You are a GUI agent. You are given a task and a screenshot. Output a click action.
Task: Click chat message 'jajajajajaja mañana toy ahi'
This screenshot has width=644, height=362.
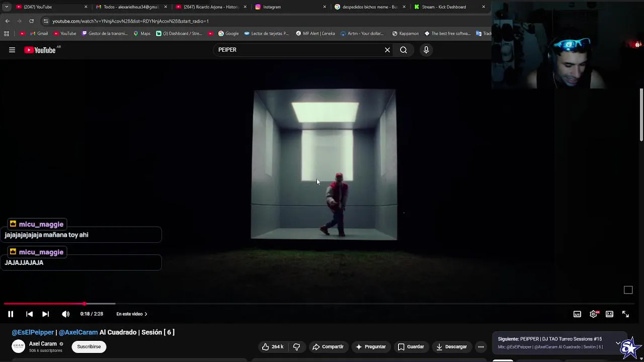pos(46,235)
